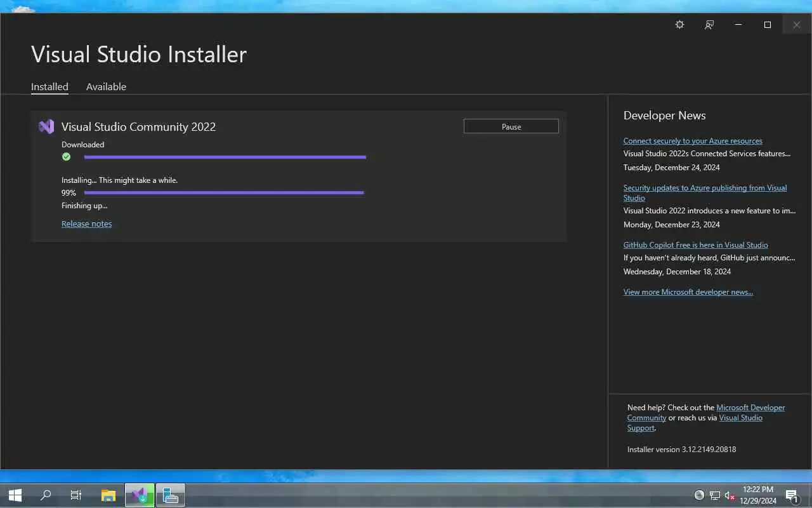Click the green download-complete checkmark
The height and width of the screenshot is (508, 812).
click(66, 157)
